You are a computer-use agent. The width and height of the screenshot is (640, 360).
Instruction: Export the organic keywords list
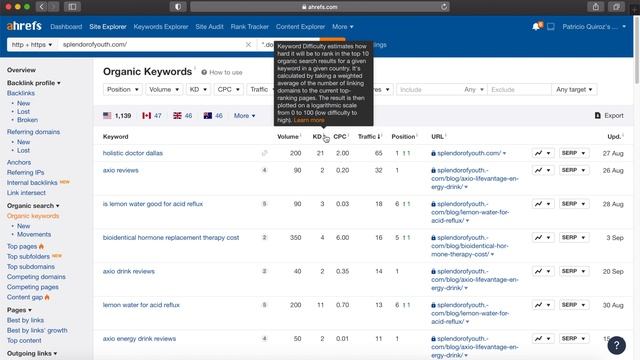tap(609, 116)
